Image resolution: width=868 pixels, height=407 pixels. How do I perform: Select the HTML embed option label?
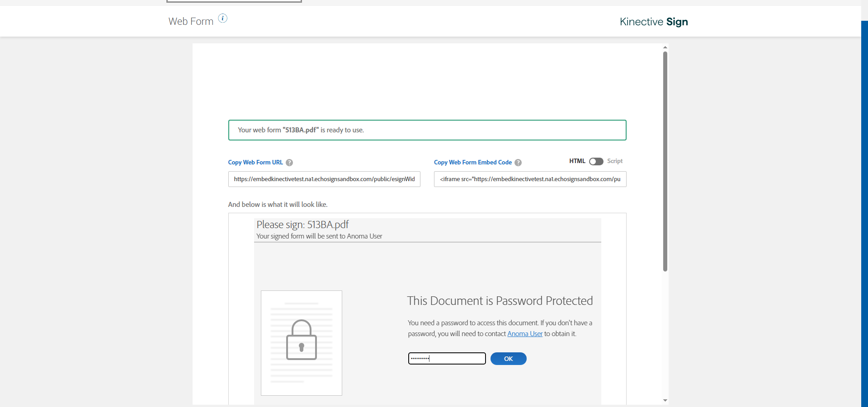(x=577, y=161)
